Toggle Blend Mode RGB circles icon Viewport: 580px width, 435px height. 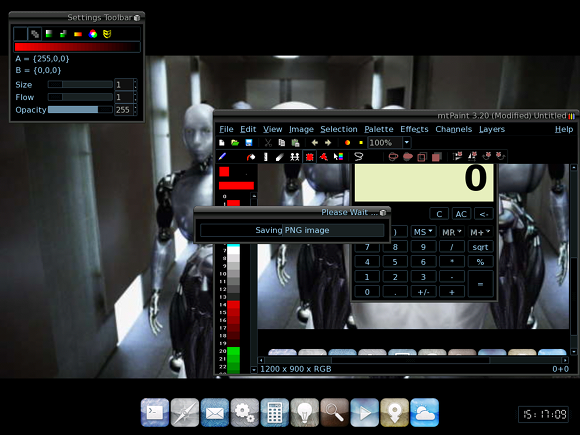(93, 34)
